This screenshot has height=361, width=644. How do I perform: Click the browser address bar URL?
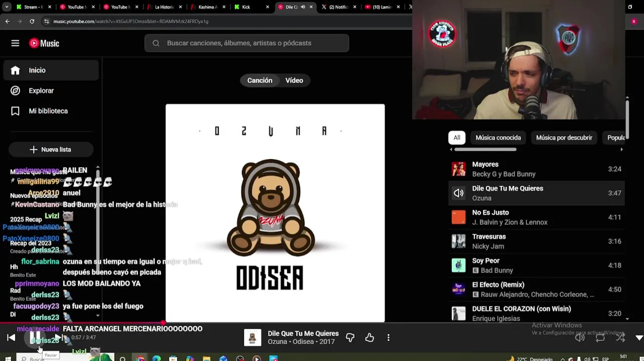click(x=131, y=22)
